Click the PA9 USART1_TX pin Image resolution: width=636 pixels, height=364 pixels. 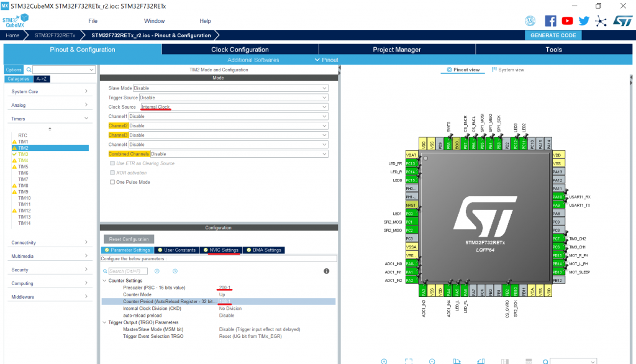click(558, 206)
